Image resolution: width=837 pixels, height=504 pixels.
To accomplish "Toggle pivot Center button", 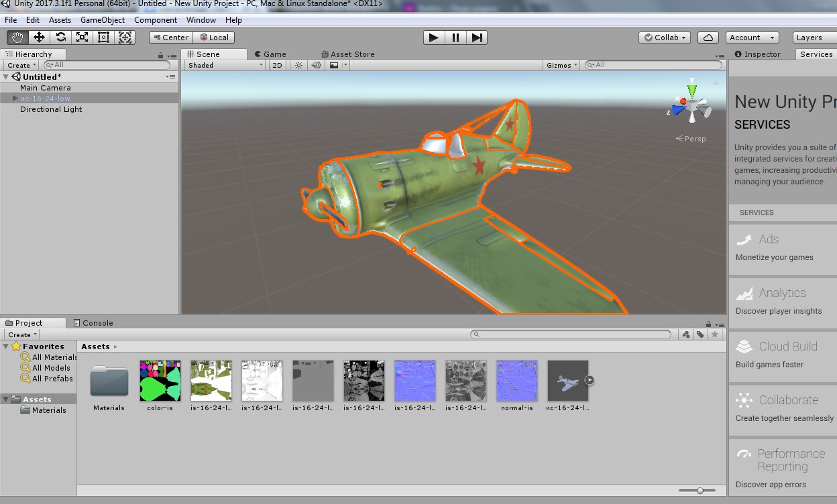I will [x=170, y=38].
